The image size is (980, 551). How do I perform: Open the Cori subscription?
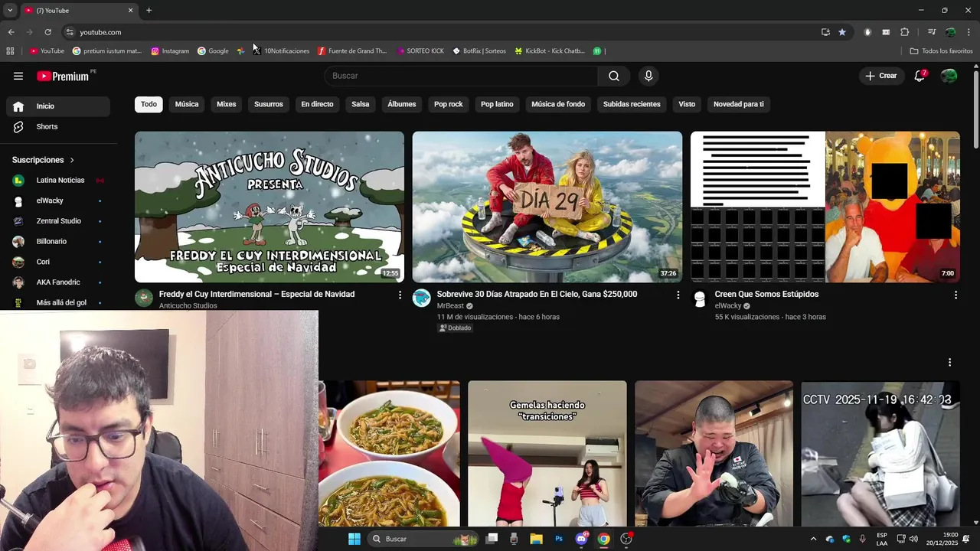tap(58, 262)
